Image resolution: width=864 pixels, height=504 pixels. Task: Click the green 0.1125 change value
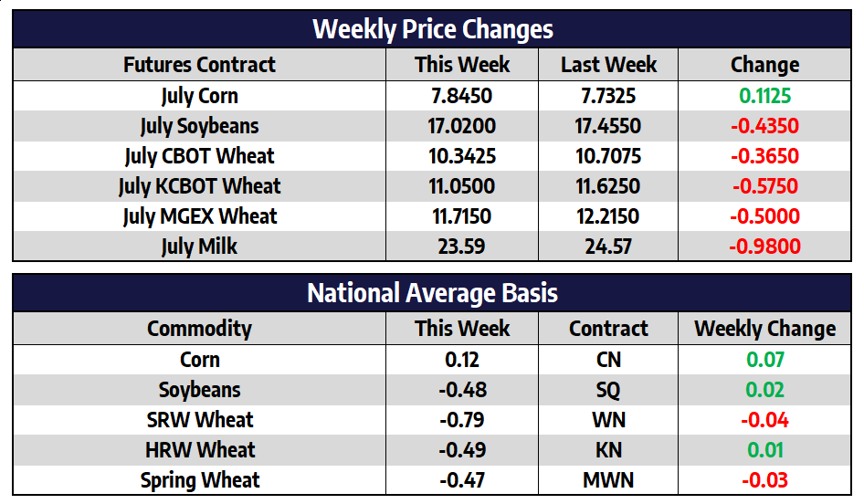(764, 96)
